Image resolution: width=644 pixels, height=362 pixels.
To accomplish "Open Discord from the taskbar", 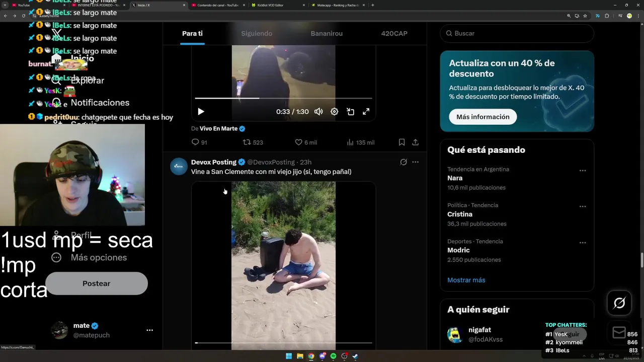I will tap(323, 356).
